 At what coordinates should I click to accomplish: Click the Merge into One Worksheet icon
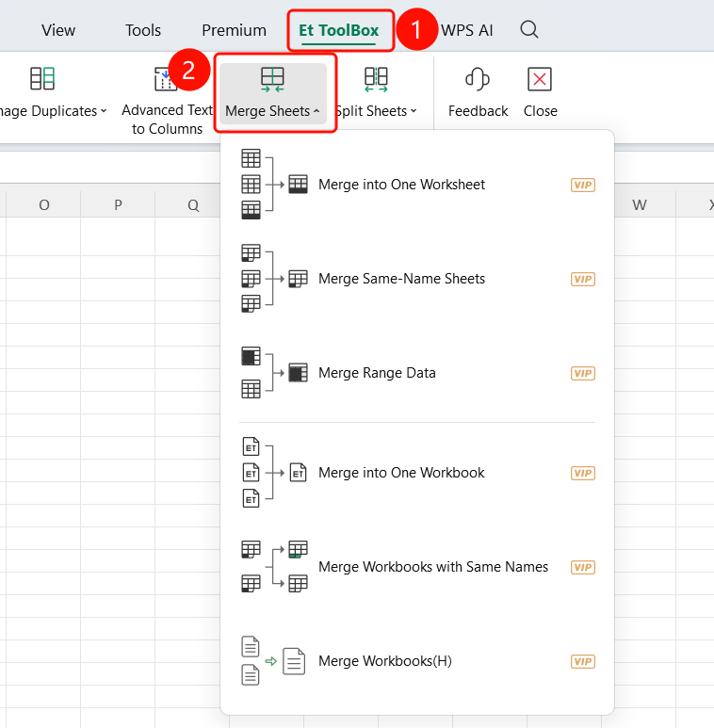tap(274, 184)
